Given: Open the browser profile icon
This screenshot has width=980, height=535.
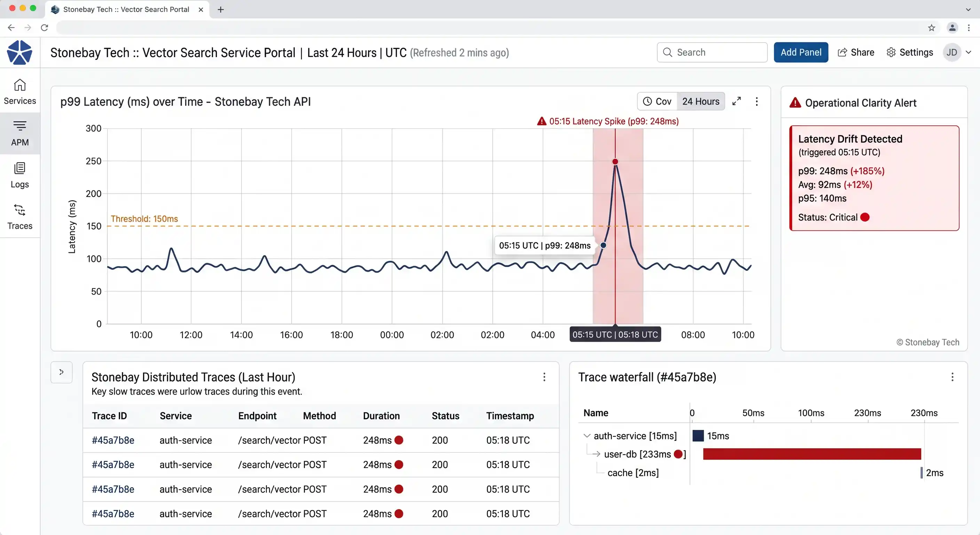Looking at the screenshot, I should click(952, 28).
